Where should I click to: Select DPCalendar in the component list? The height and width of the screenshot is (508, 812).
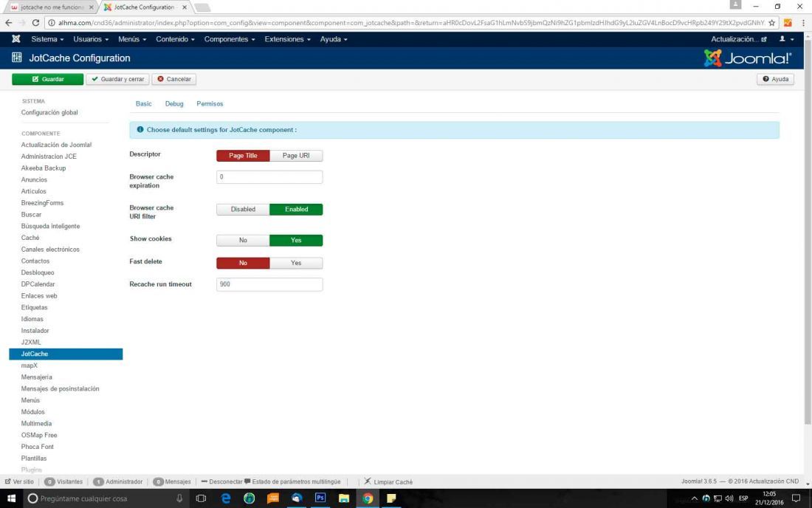click(38, 284)
